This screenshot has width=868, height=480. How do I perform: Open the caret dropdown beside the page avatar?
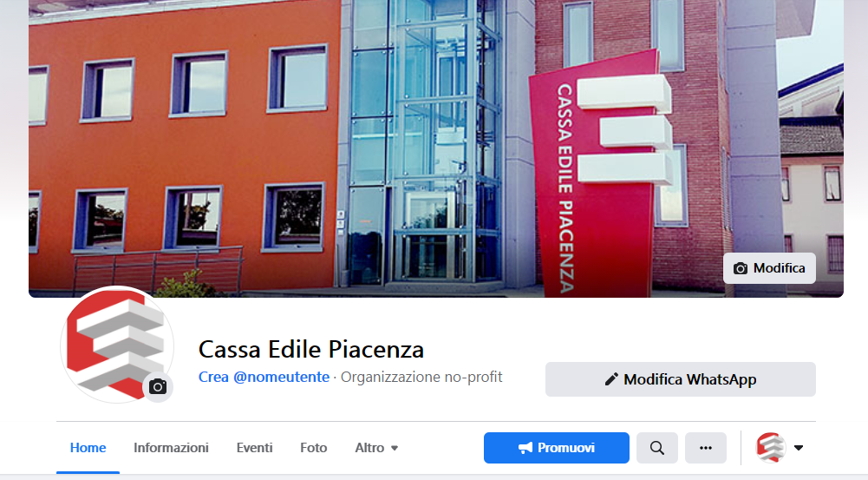[799, 448]
